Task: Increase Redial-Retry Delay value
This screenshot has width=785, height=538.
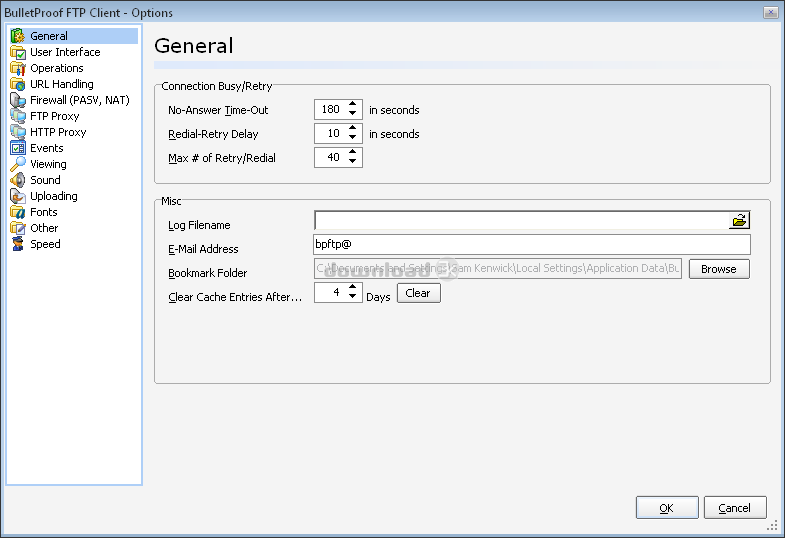Action: (352, 129)
